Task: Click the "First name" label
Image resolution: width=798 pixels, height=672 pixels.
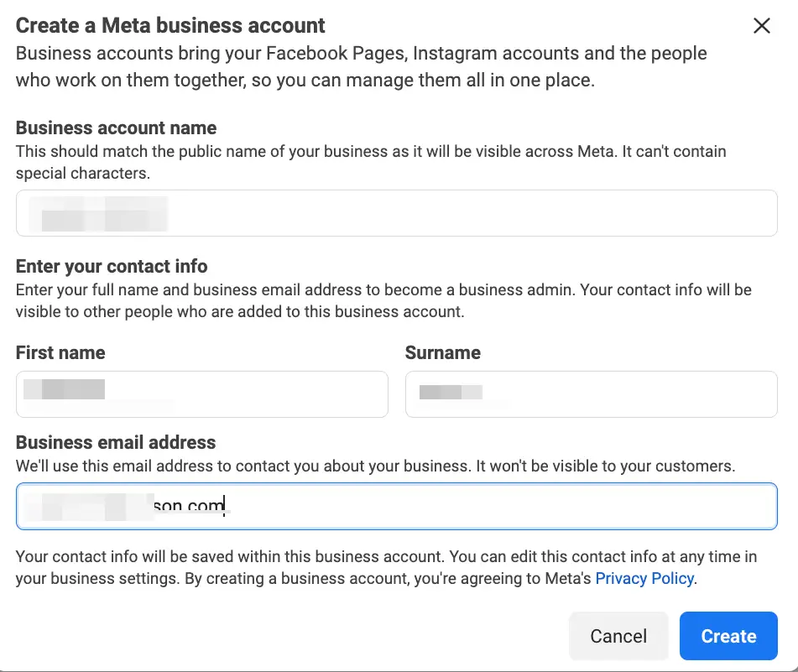Action: click(60, 352)
